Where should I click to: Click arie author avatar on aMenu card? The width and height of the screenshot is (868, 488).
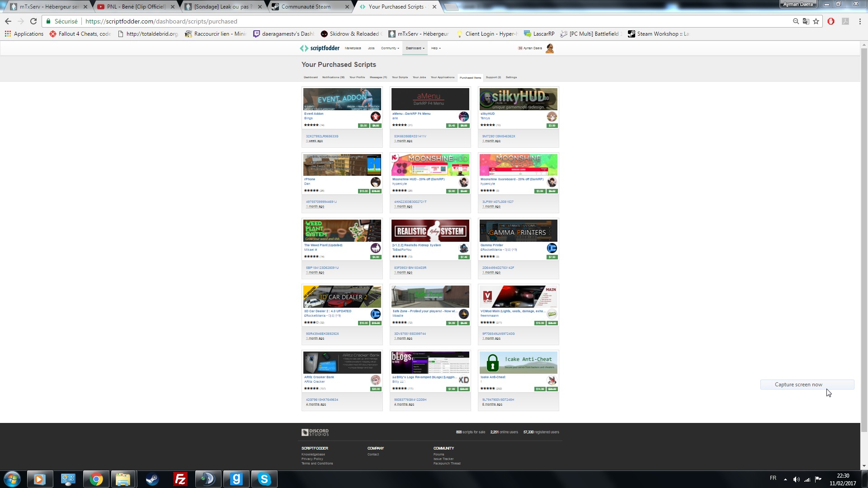[463, 117]
